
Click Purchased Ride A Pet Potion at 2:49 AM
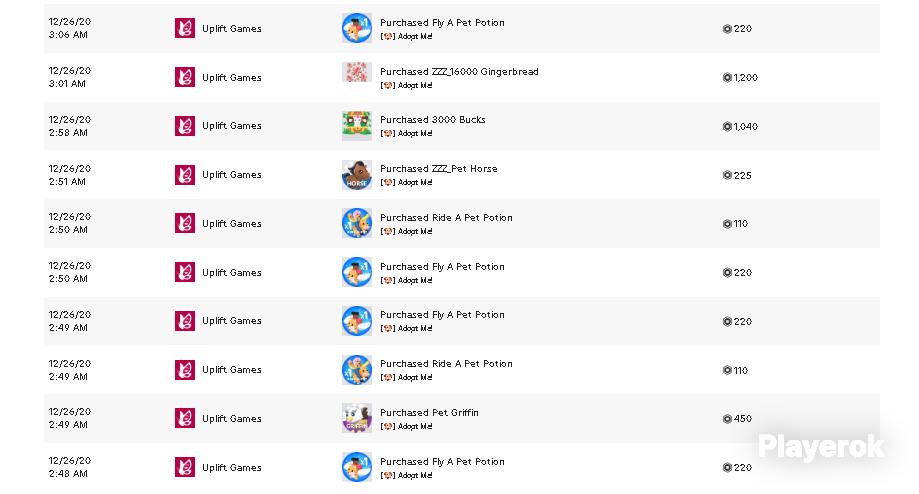(446, 364)
